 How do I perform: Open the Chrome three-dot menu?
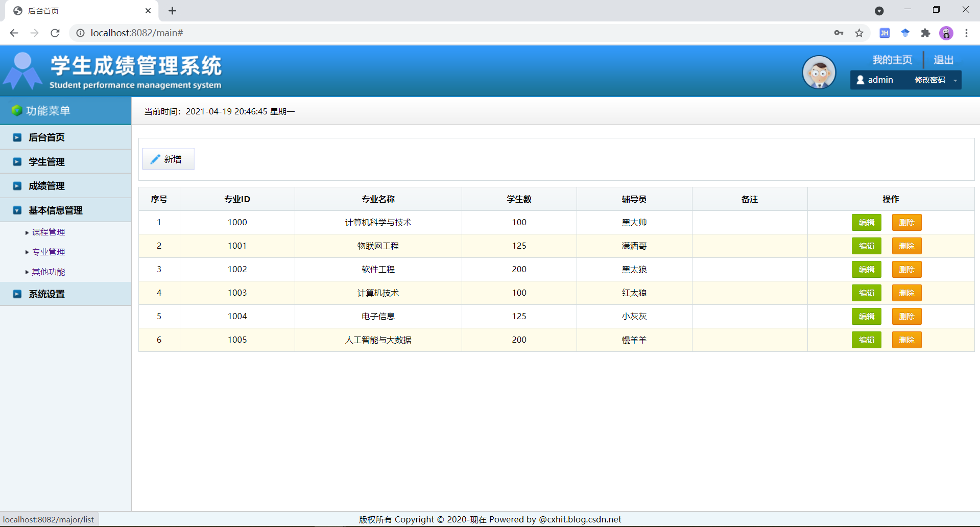966,33
